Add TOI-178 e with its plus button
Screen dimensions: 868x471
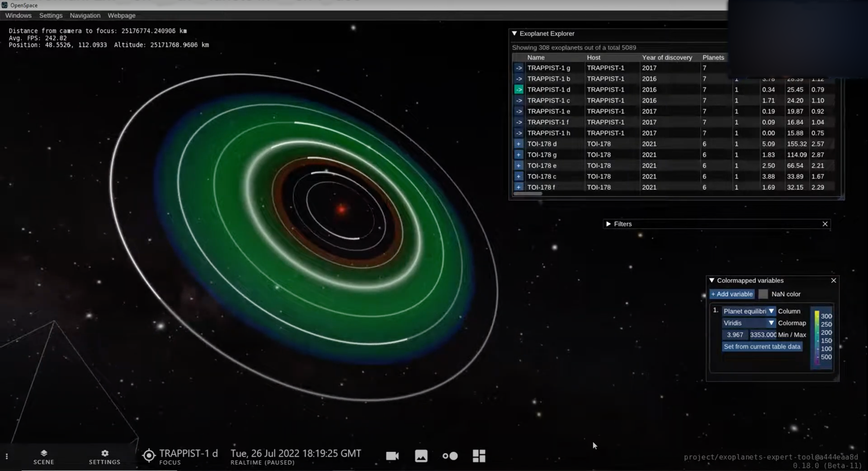point(519,166)
